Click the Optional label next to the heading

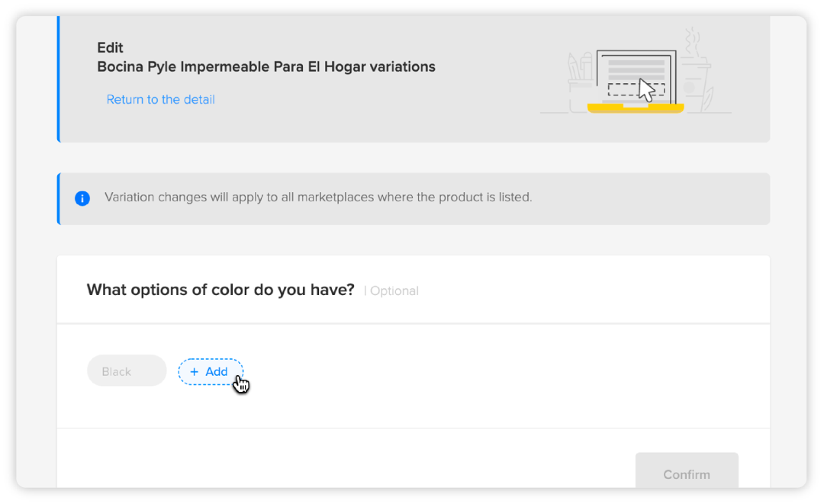[394, 291]
